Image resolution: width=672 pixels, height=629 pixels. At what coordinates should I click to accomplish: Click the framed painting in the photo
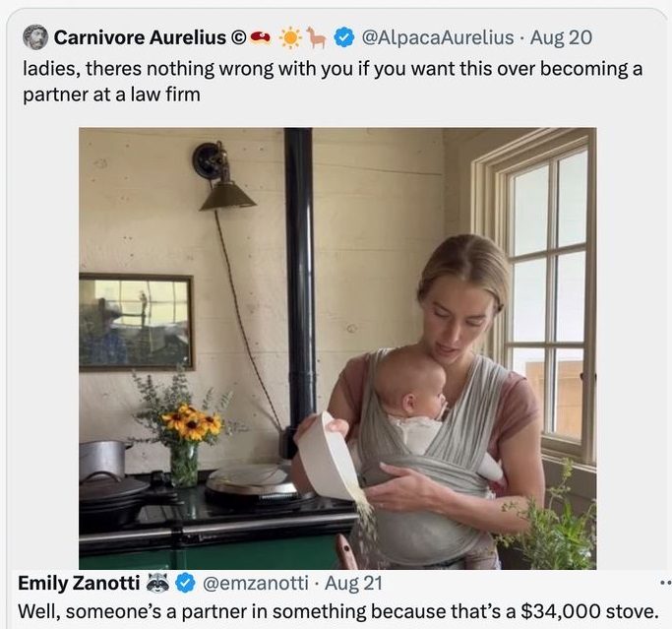click(136, 322)
